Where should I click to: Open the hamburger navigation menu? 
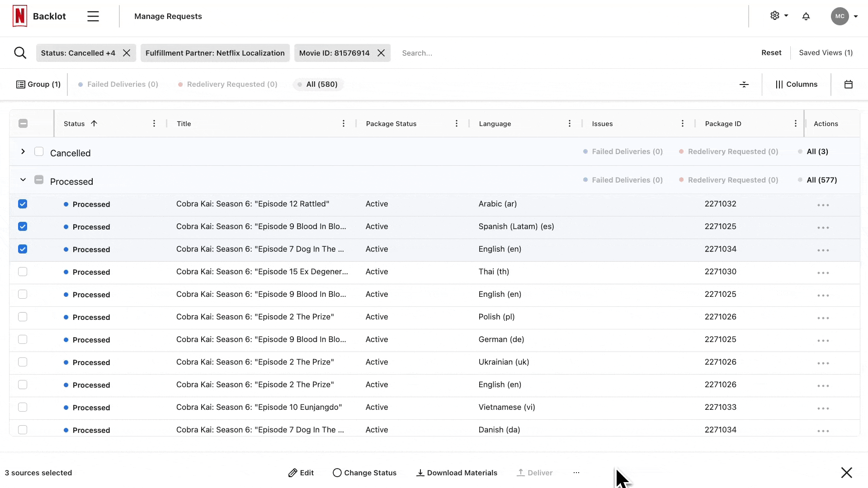[93, 16]
